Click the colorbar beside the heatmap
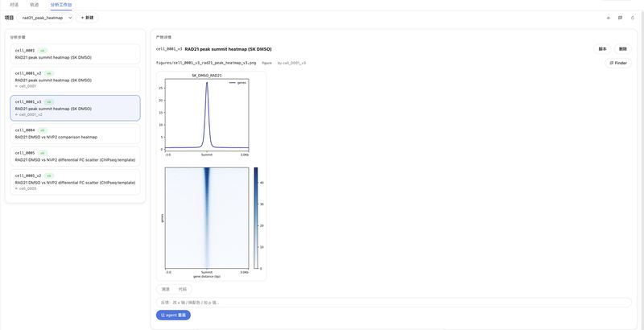The width and height of the screenshot is (644, 330). pyautogui.click(x=256, y=218)
